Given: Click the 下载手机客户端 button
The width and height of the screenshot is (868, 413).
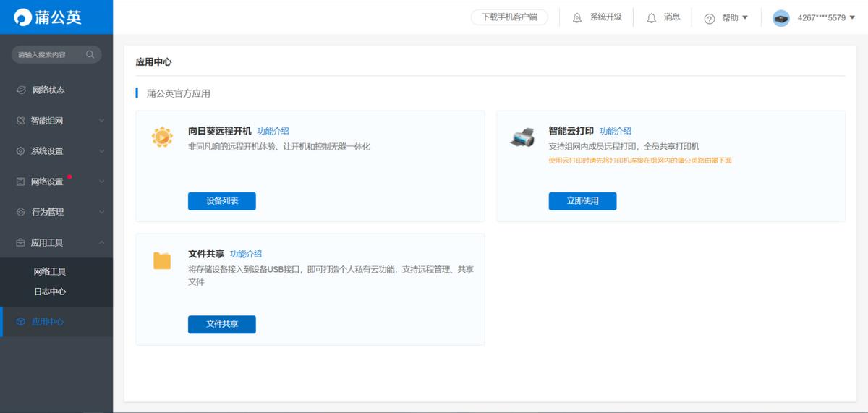Looking at the screenshot, I should (x=509, y=17).
